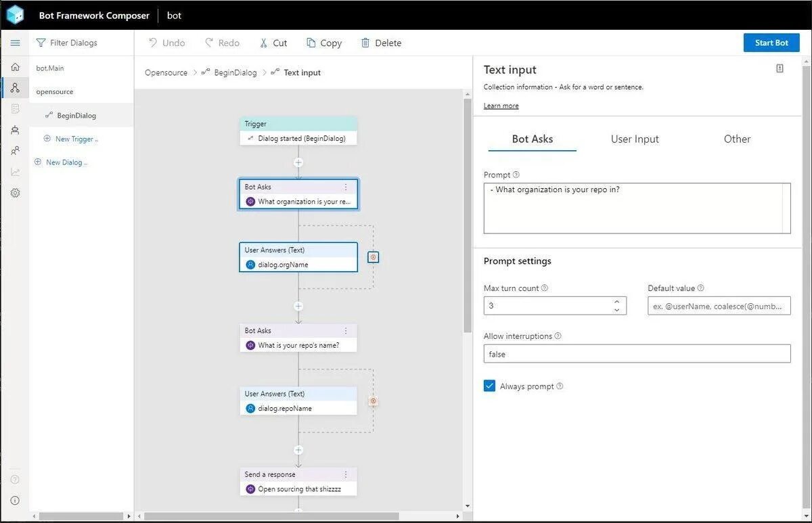Click the loop icon beside dialog.orgName node
This screenshot has height=523, width=812.
coord(373,257)
